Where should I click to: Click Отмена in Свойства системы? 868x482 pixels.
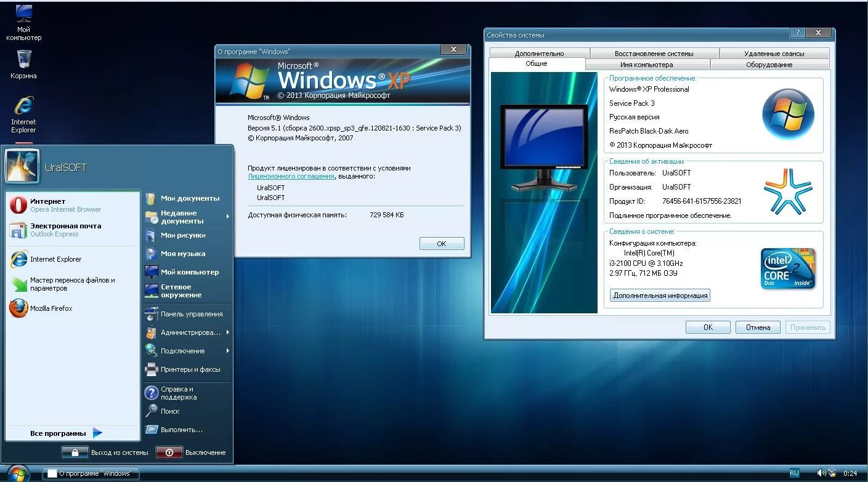pyautogui.click(x=758, y=327)
